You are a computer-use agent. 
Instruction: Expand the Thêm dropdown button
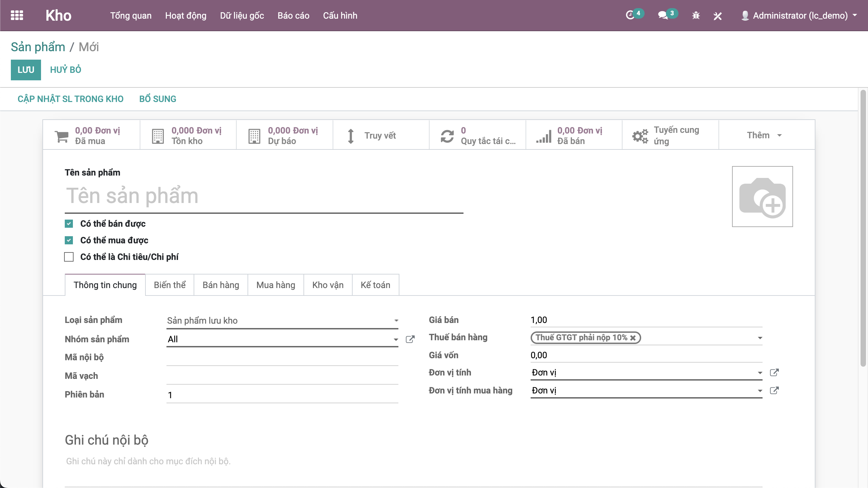[x=764, y=135]
